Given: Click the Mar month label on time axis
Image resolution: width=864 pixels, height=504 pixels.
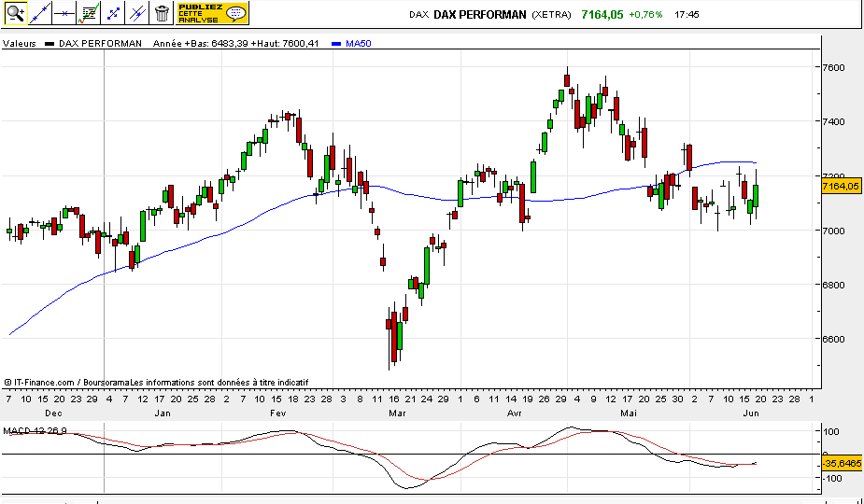Looking at the screenshot, I should point(397,413).
